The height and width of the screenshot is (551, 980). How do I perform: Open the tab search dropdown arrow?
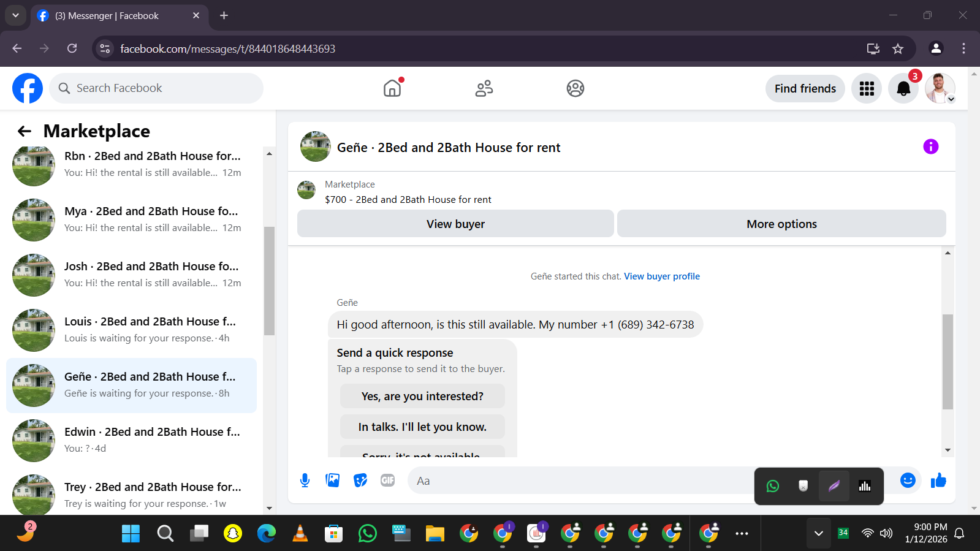click(x=15, y=15)
